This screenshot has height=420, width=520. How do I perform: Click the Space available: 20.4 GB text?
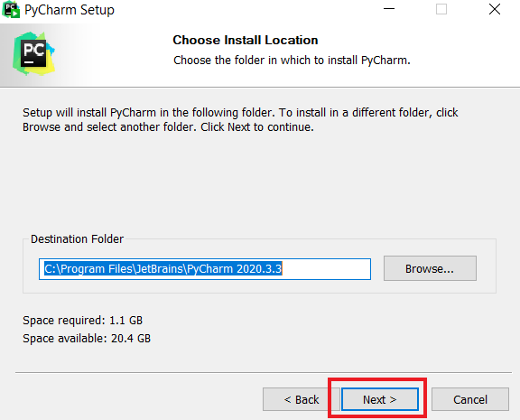[x=87, y=339]
